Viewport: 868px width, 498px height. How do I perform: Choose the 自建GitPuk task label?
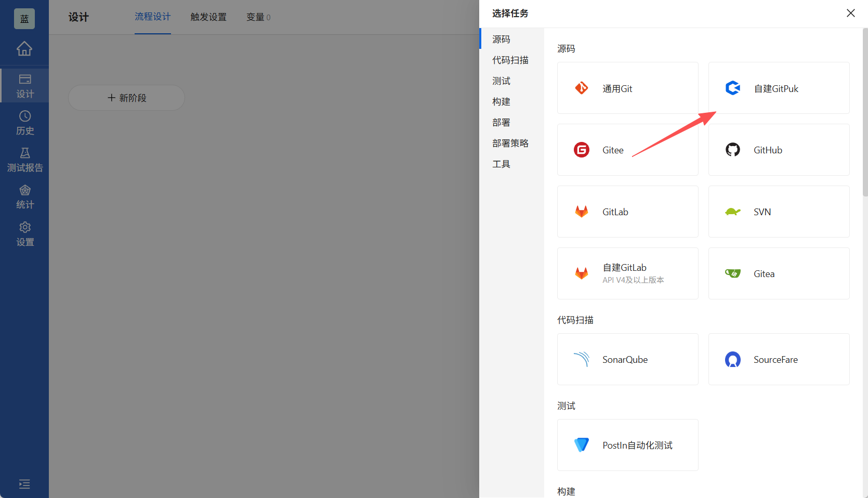coord(776,89)
